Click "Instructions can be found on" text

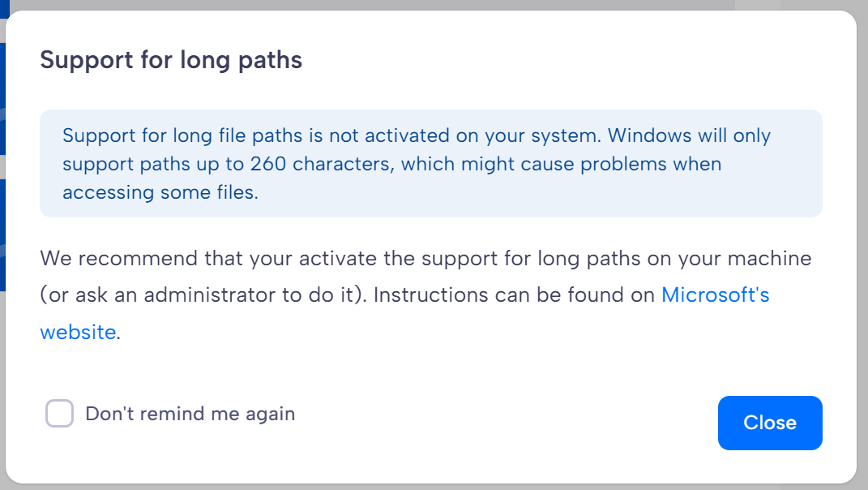[515, 294]
